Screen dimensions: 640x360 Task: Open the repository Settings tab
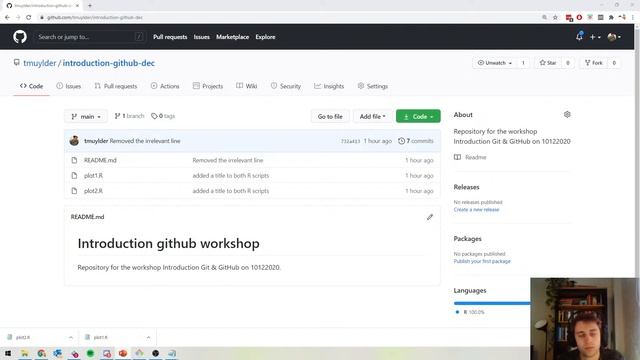click(373, 86)
